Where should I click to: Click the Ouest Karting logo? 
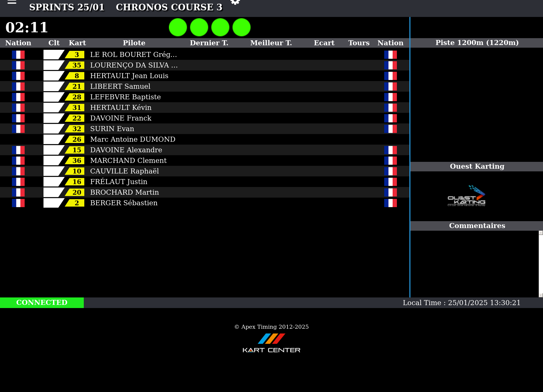(x=466, y=196)
